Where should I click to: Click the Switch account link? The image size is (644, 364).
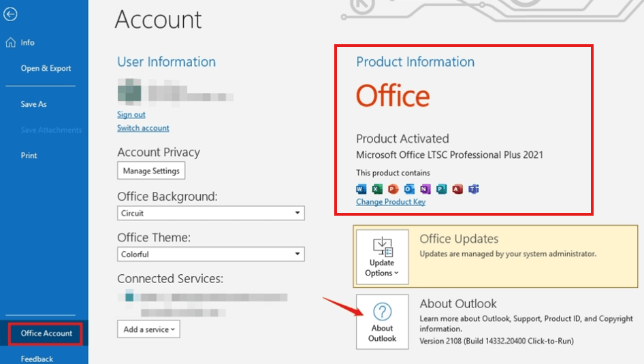pyautogui.click(x=143, y=128)
